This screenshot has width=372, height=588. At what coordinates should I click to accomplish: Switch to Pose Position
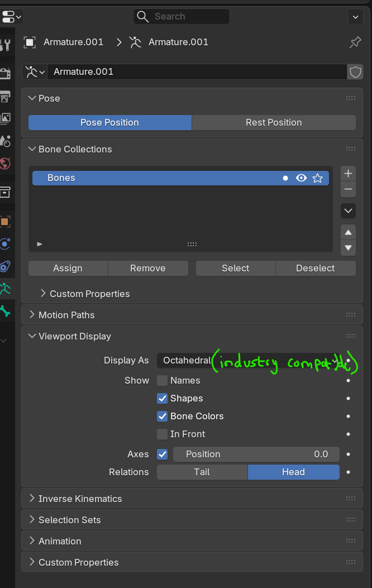110,123
